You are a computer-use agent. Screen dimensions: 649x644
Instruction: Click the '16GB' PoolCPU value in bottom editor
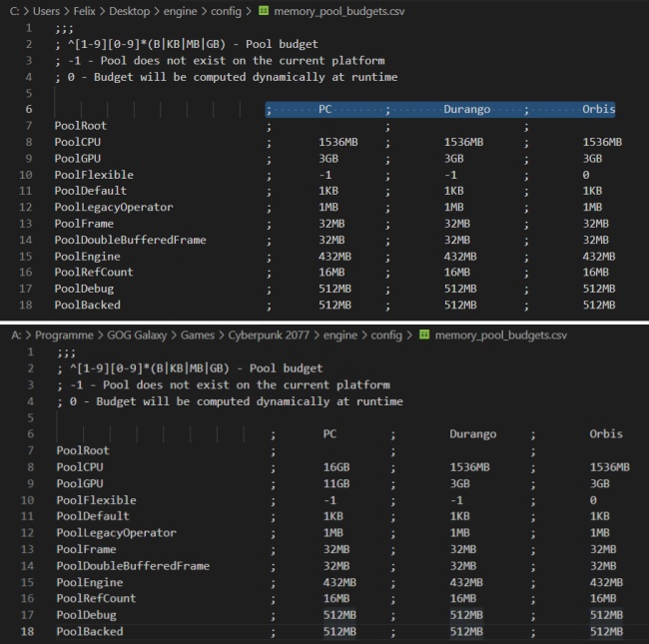click(x=336, y=467)
